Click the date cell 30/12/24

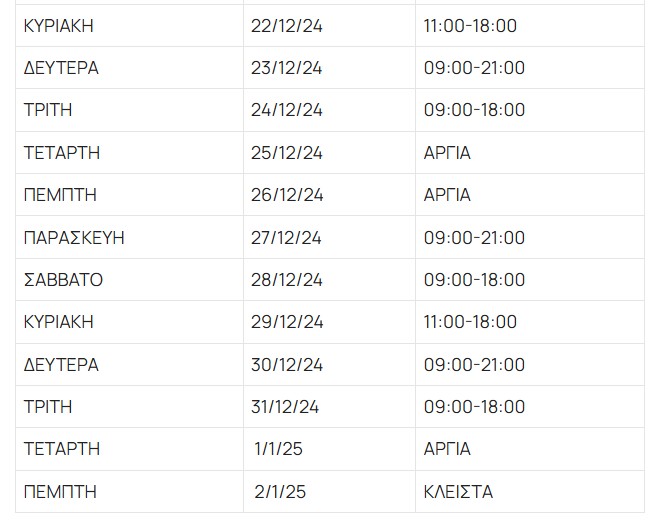click(287, 365)
